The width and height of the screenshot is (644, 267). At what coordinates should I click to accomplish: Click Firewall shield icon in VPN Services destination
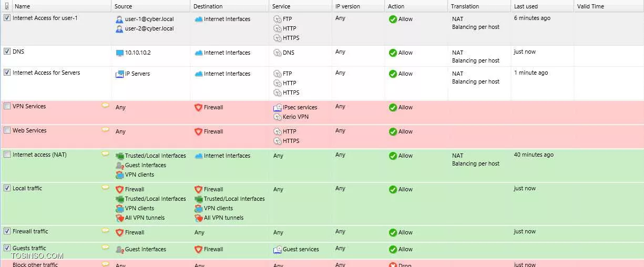[198, 107]
